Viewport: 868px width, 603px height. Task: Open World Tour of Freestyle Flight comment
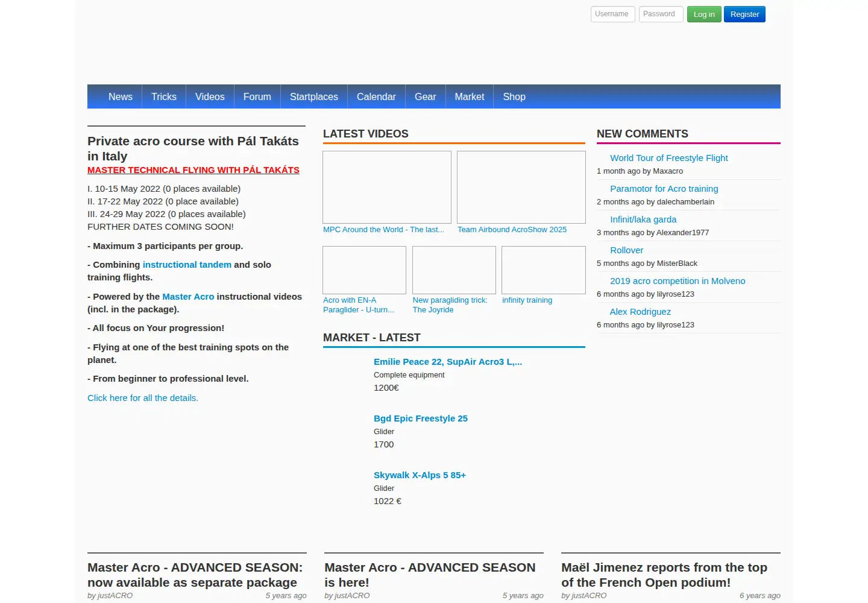point(669,158)
